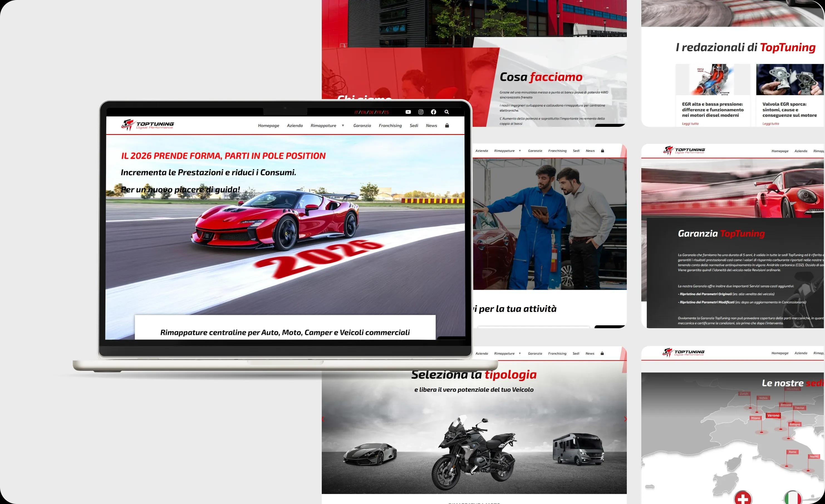Click the lock icon in the laptop navigation bar
The height and width of the screenshot is (504, 825).
coord(447,125)
